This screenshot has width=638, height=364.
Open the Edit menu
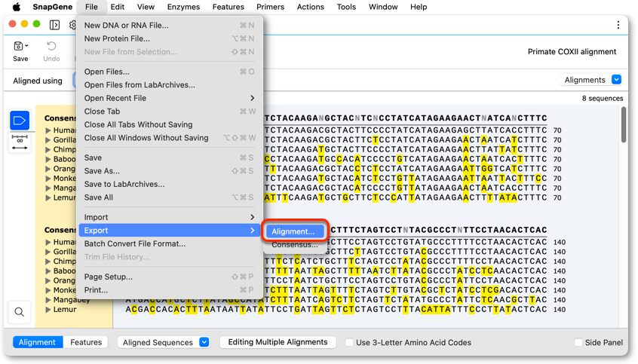click(x=118, y=7)
